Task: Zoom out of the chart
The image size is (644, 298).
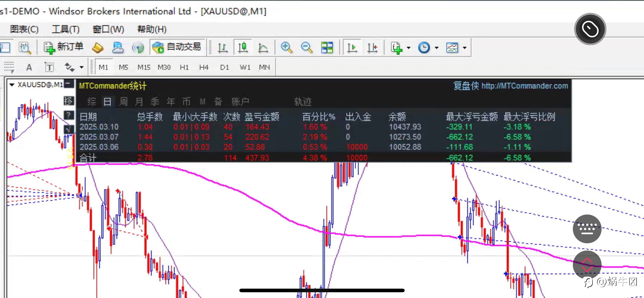Action: (306, 48)
